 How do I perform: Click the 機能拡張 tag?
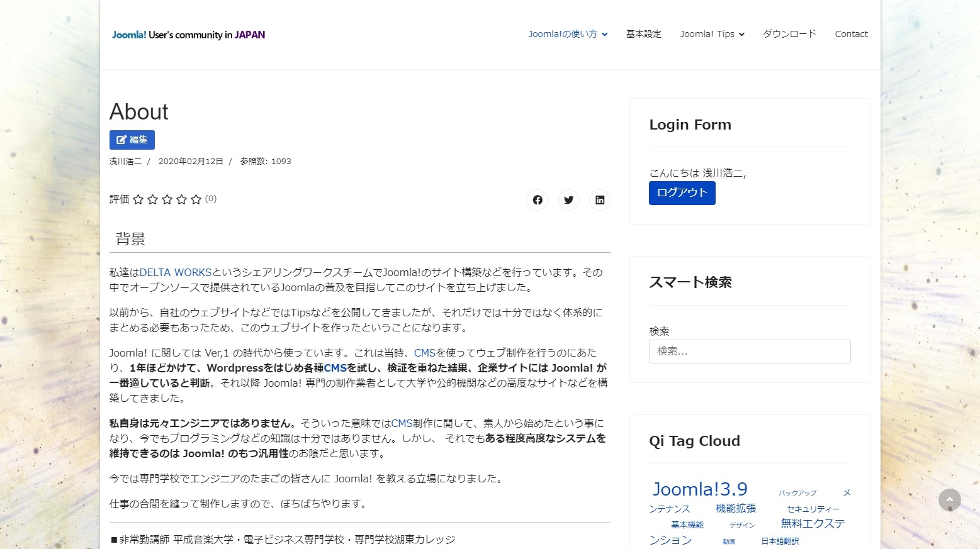coord(735,508)
